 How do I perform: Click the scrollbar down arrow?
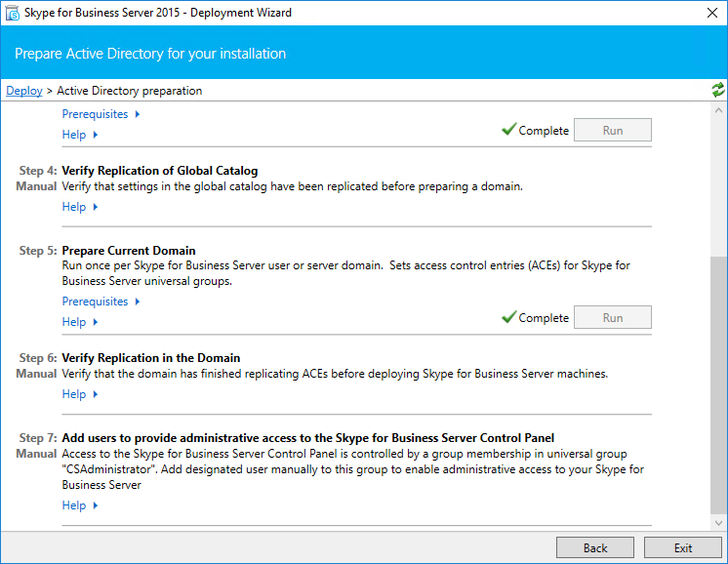point(718,523)
